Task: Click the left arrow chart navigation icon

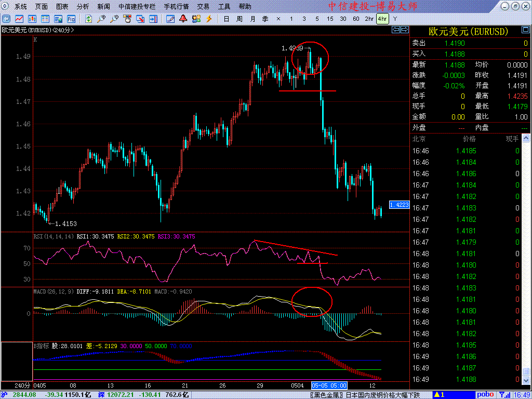Action: coord(395,30)
